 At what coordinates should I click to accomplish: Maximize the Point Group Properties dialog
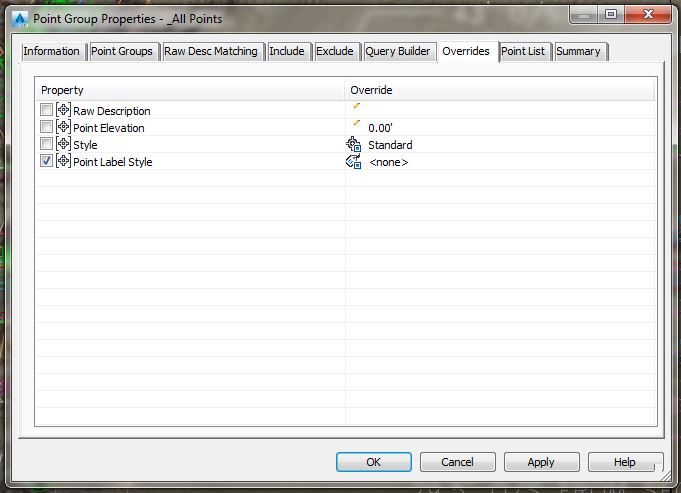pyautogui.click(x=611, y=15)
